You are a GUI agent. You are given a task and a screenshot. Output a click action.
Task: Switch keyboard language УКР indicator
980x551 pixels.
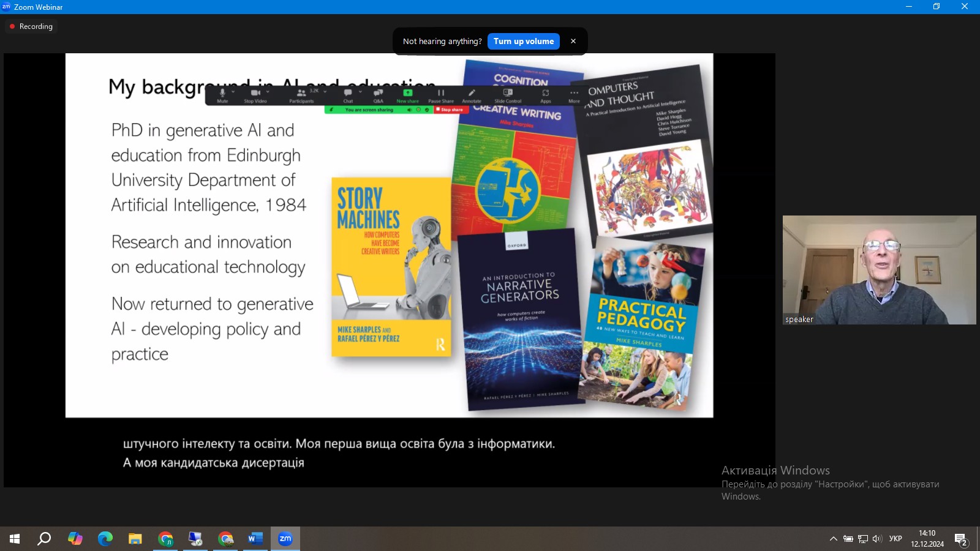(895, 539)
